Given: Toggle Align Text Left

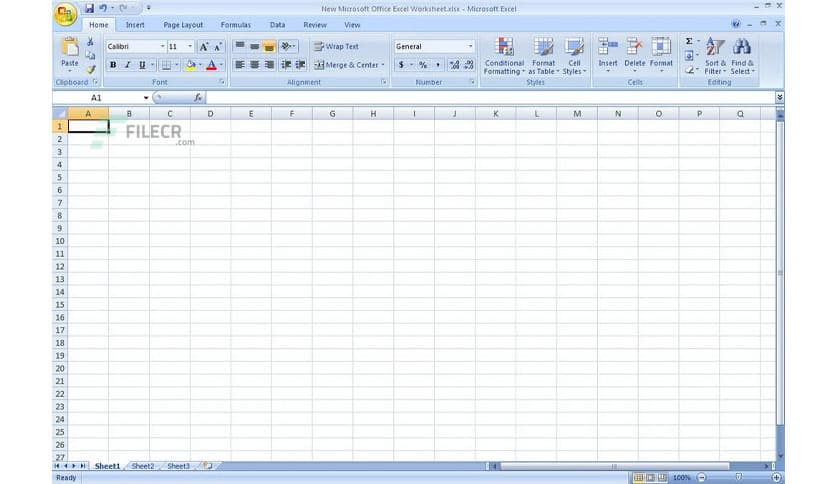Looking at the screenshot, I should click(x=240, y=64).
